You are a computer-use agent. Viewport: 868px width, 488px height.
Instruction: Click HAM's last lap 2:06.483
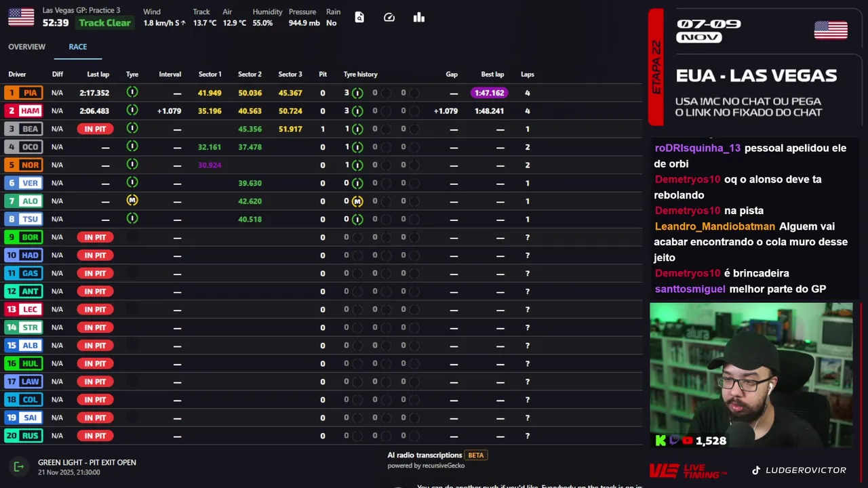pos(94,111)
